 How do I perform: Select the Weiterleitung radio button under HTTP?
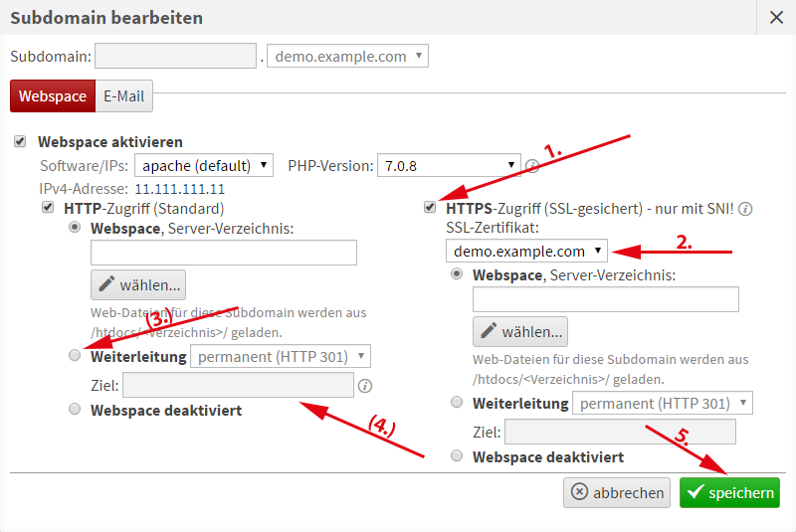click(x=75, y=356)
